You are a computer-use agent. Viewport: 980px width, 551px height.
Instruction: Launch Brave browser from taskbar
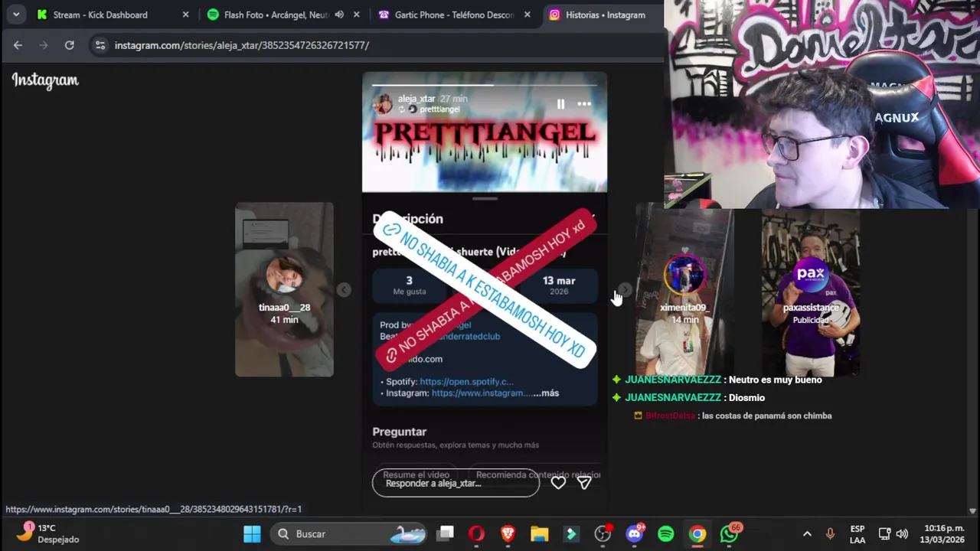click(508, 533)
